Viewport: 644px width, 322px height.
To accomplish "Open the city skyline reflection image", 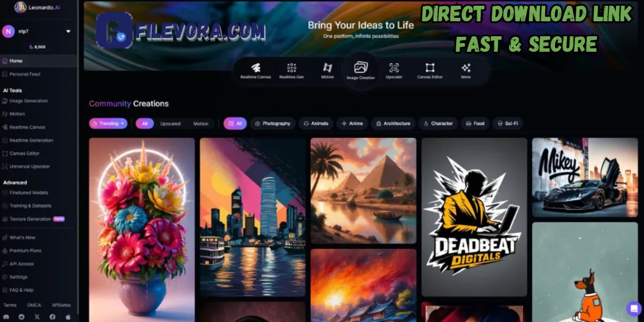I will coord(253,217).
